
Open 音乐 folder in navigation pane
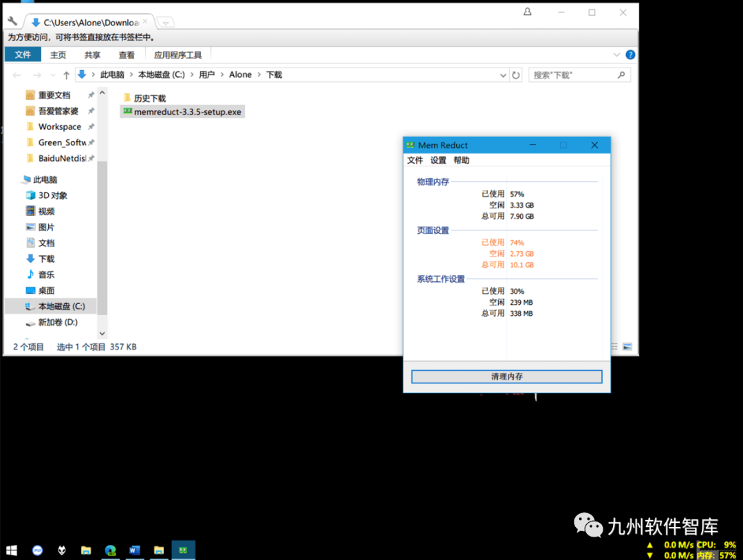point(47,274)
